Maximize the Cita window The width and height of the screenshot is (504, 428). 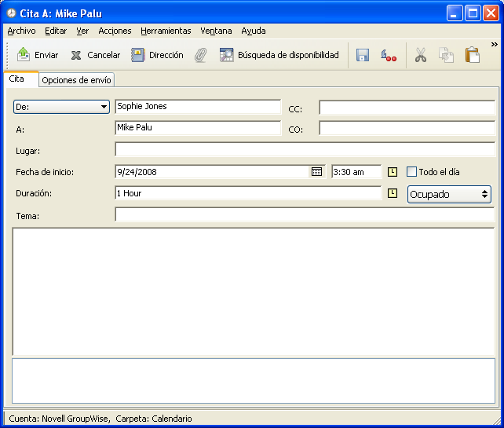tap(473, 13)
